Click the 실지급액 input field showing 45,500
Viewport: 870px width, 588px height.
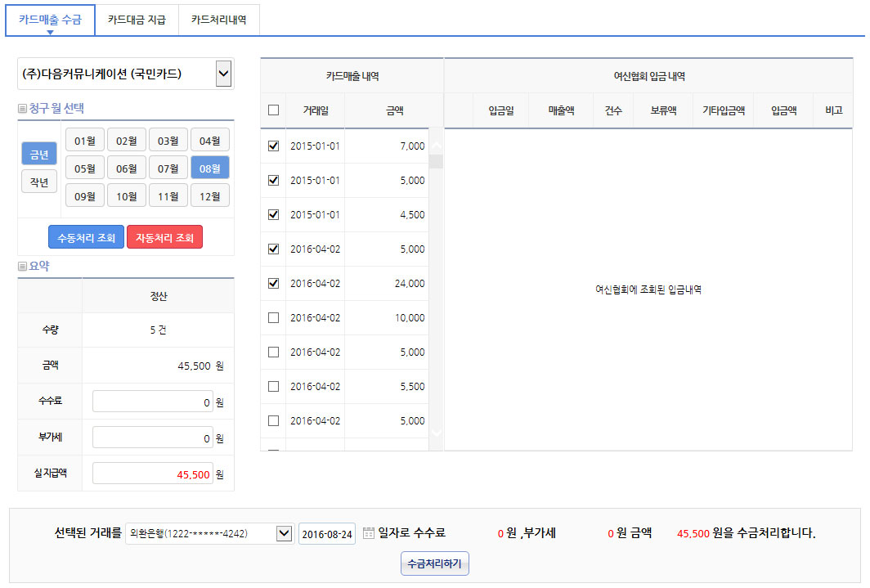click(153, 474)
